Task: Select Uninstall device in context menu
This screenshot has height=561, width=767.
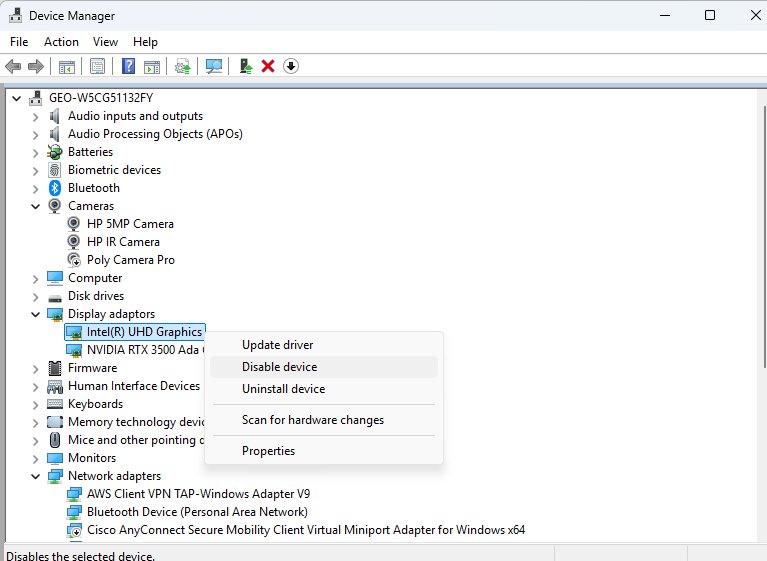Action: coord(283,389)
